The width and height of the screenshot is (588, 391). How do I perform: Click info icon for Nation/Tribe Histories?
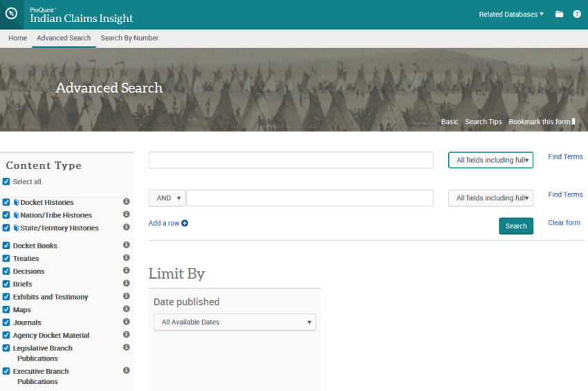[x=127, y=215]
